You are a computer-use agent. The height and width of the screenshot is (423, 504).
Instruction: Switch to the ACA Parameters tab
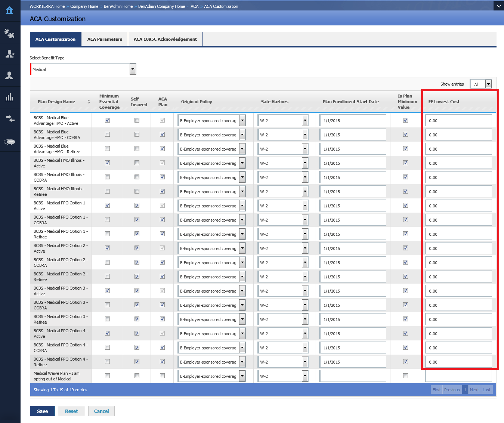[x=105, y=39]
